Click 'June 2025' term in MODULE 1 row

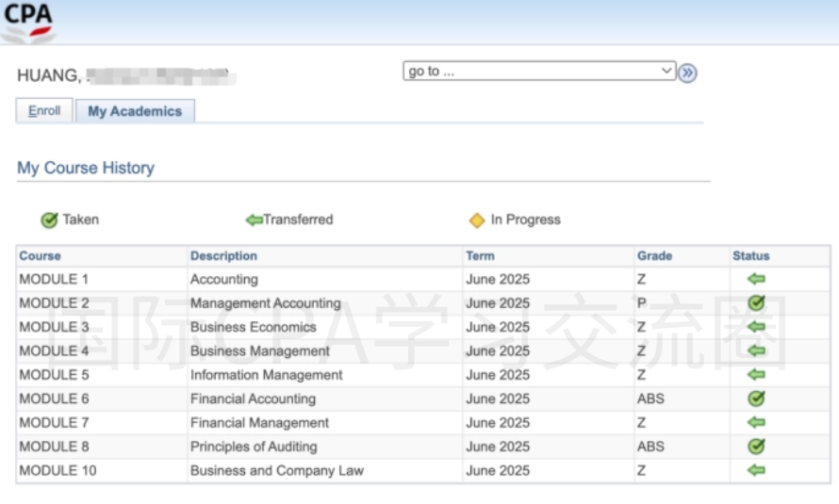tap(498, 280)
